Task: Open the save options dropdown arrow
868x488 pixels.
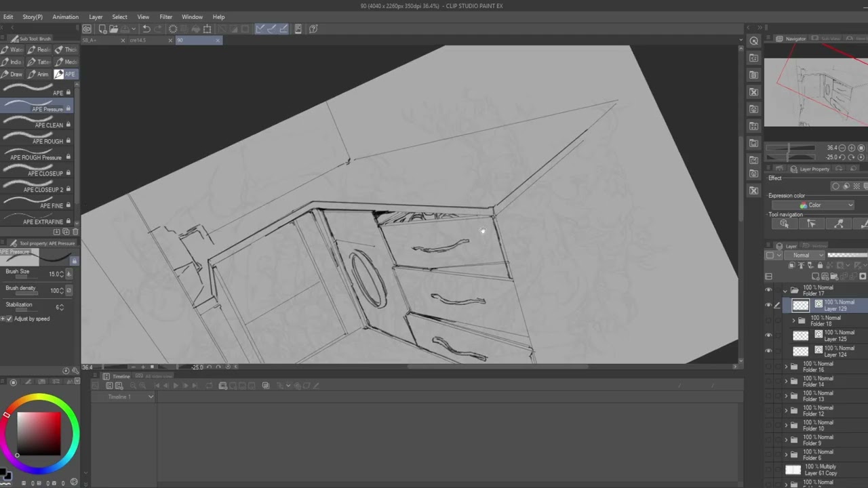Action: (x=134, y=29)
